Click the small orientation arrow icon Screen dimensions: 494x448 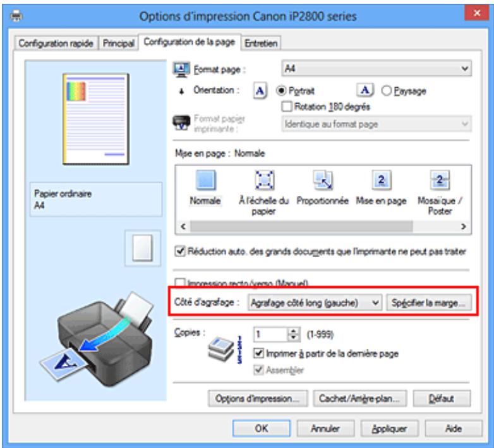(x=181, y=92)
